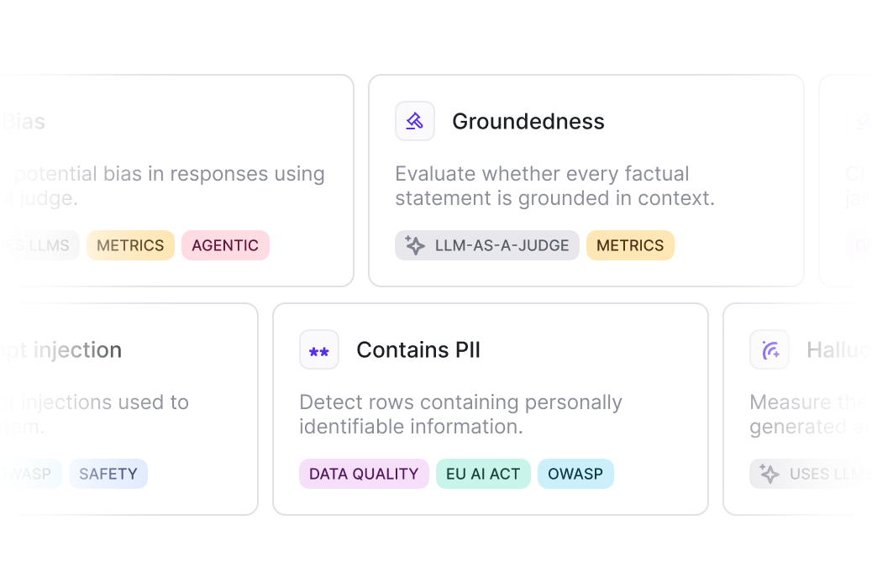Click the Groundedness description text

point(554,186)
